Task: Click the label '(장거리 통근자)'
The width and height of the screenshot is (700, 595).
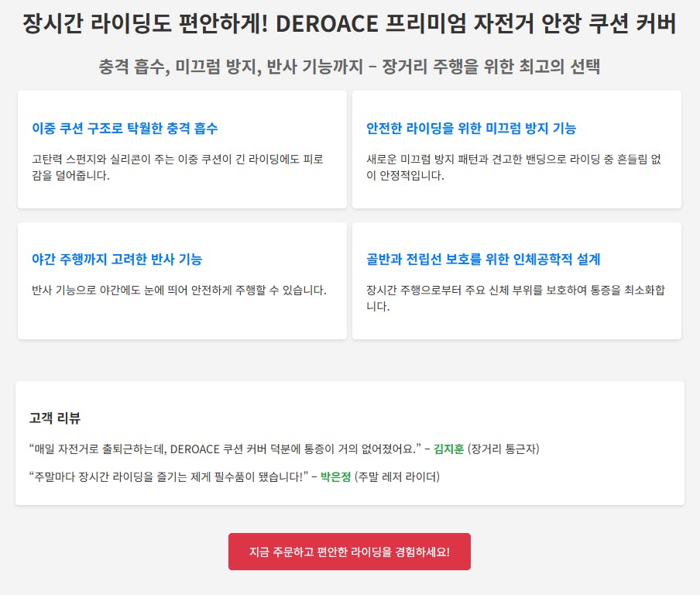Action: [503, 449]
